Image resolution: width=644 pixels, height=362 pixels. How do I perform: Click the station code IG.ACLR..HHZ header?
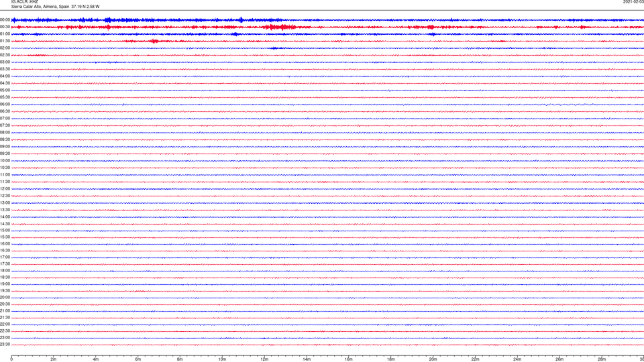(25, 1)
